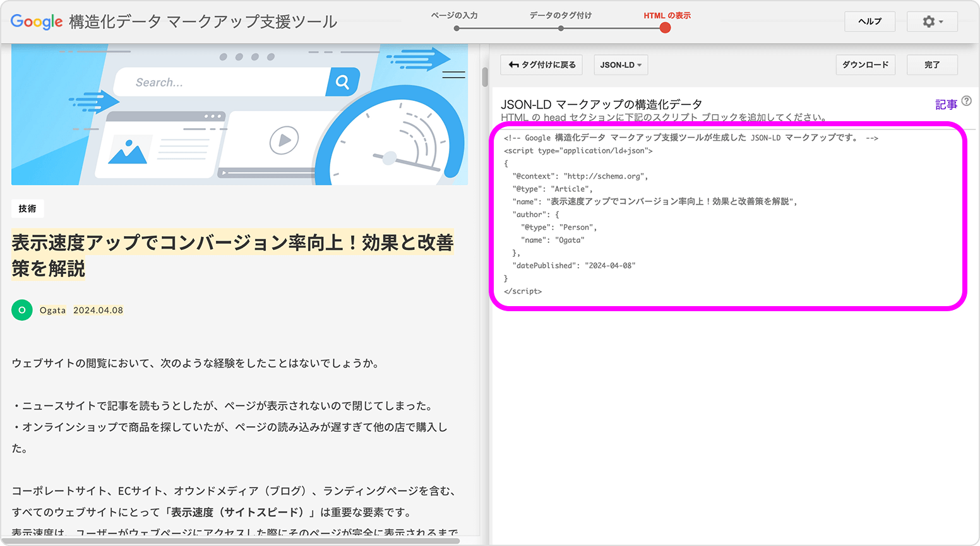Click the script type="application/ld+json" line
Viewport: 980px width, 546px height.
[x=578, y=151]
